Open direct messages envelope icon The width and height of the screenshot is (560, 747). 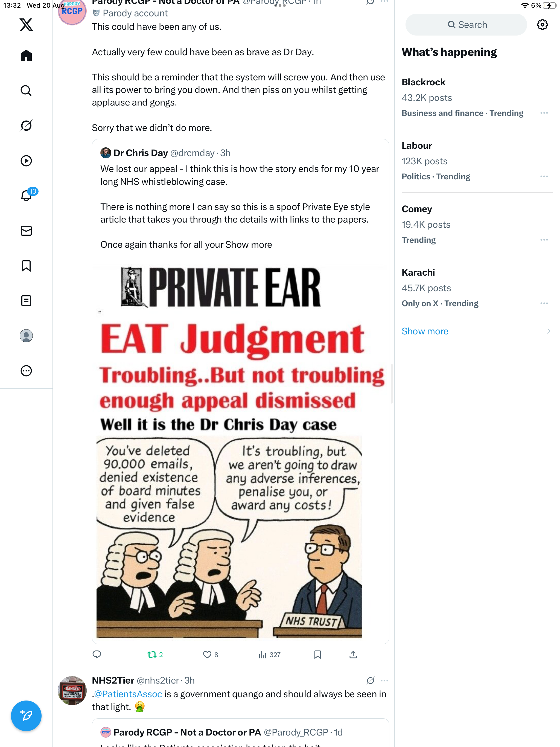pos(26,231)
